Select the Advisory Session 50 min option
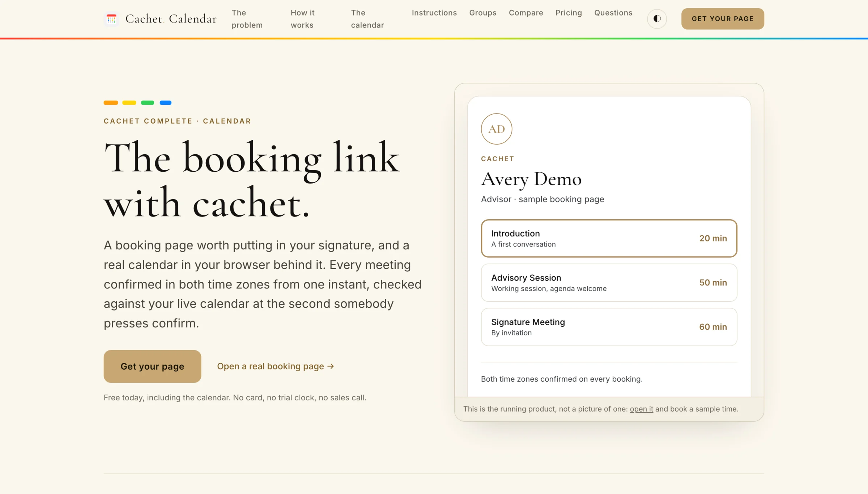This screenshot has height=494, width=868. (609, 283)
